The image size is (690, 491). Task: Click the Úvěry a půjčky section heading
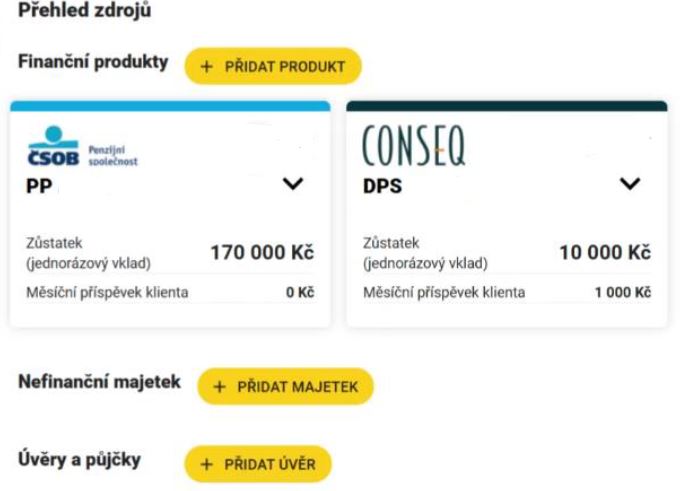(80, 460)
